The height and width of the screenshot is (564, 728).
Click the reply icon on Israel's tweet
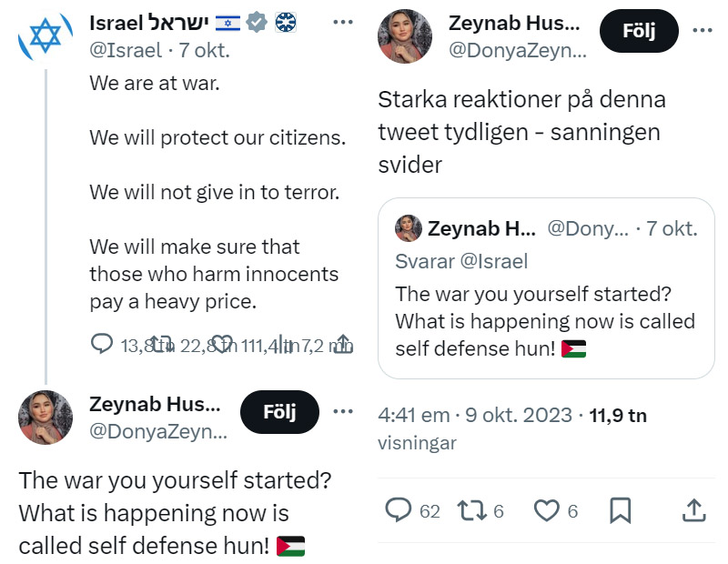click(x=102, y=344)
